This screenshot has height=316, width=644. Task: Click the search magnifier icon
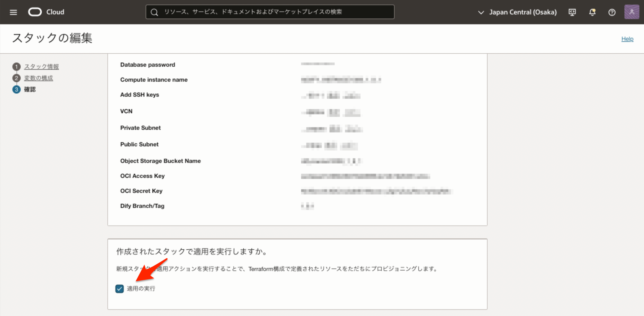pos(154,12)
